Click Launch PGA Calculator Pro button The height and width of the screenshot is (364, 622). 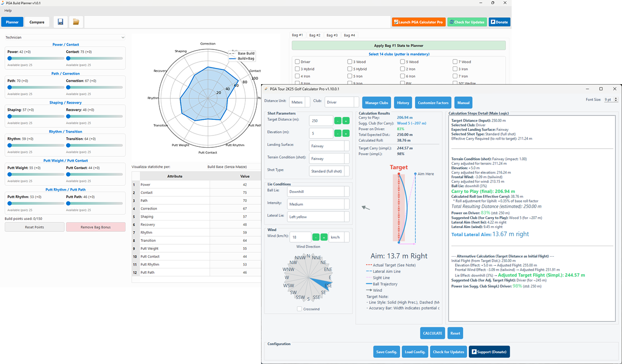(x=418, y=22)
